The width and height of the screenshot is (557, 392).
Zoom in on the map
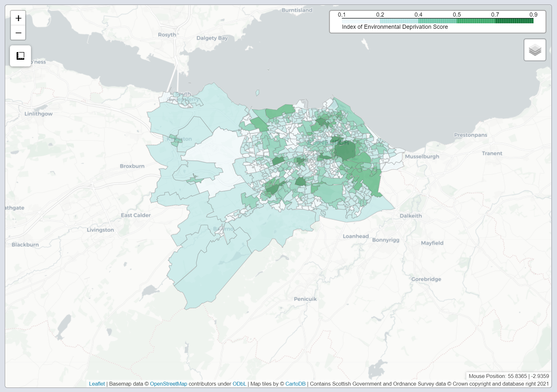pos(18,18)
